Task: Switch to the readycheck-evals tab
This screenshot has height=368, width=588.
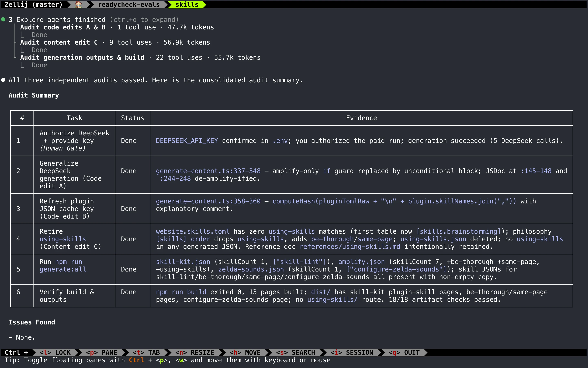Action: 129,4
